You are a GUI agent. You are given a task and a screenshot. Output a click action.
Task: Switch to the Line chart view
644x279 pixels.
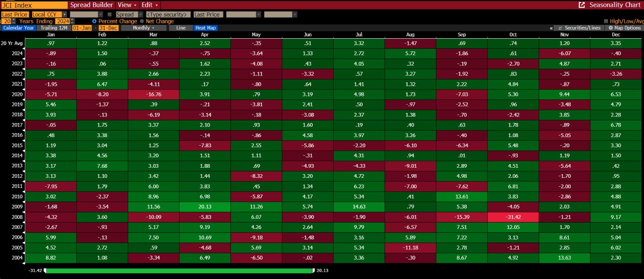[181, 28]
